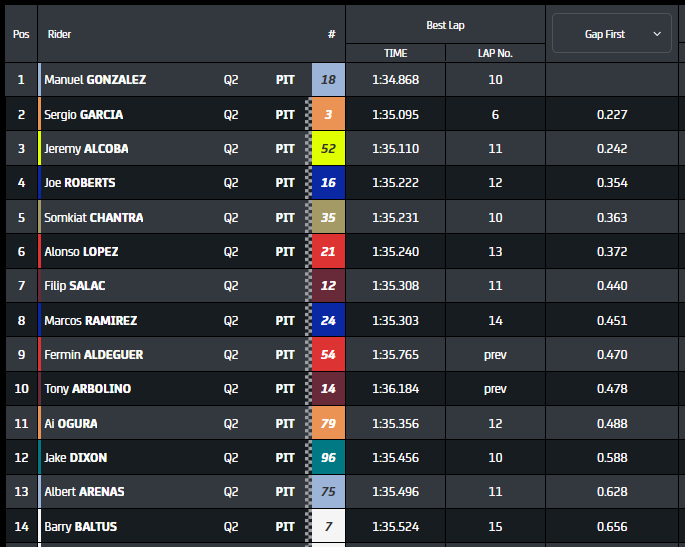The image size is (685, 547).
Task: Click Jeremy Alcoba's yellow number 52 badge
Action: [x=328, y=149]
